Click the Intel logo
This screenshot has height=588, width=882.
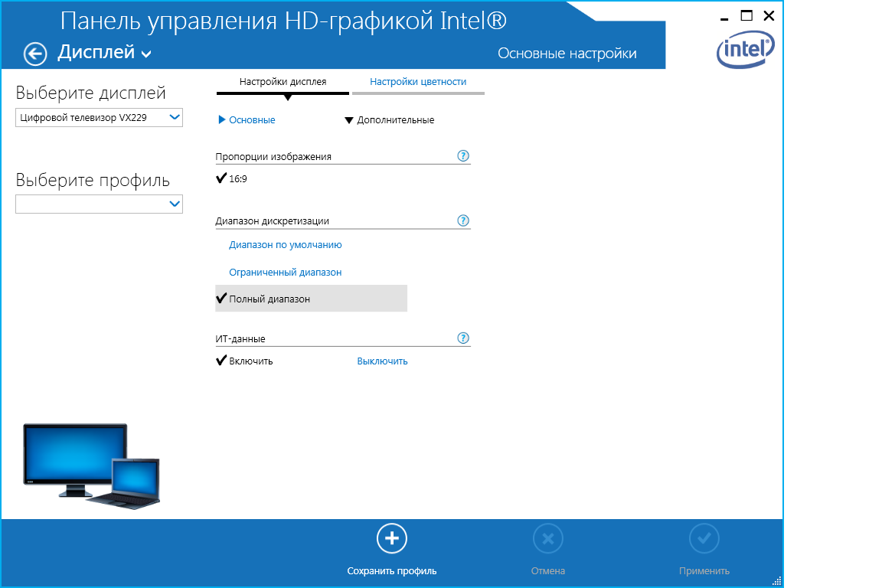[745, 51]
